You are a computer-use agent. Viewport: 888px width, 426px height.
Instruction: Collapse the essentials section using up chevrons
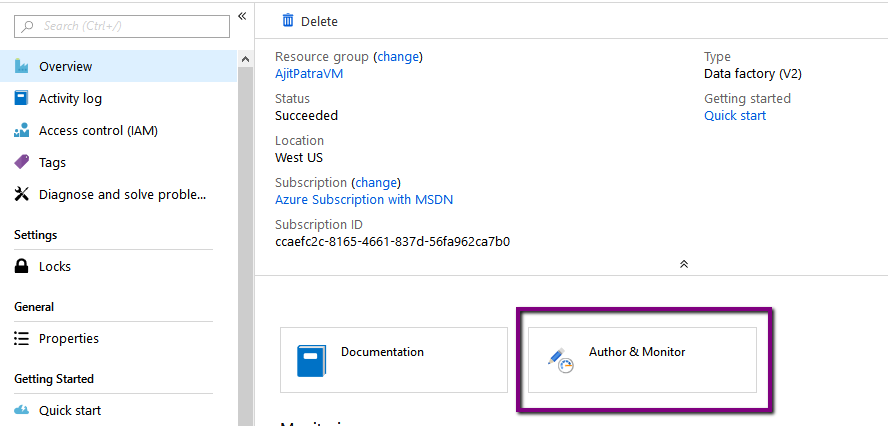(x=684, y=264)
